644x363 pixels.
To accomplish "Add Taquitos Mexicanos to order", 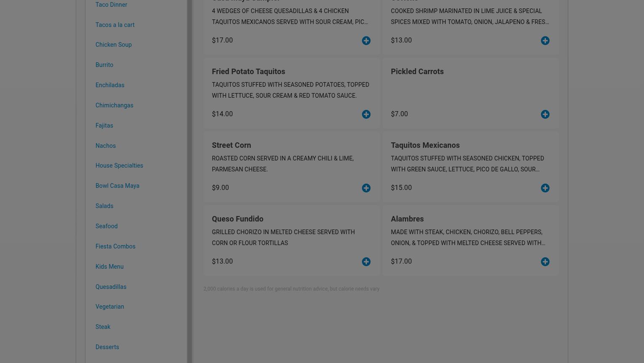I will tap(545, 188).
